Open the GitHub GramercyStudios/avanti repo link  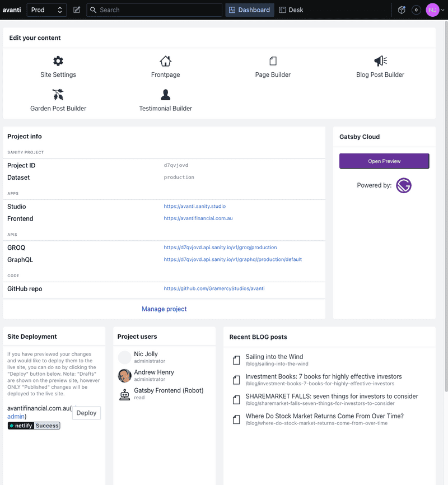point(214,288)
